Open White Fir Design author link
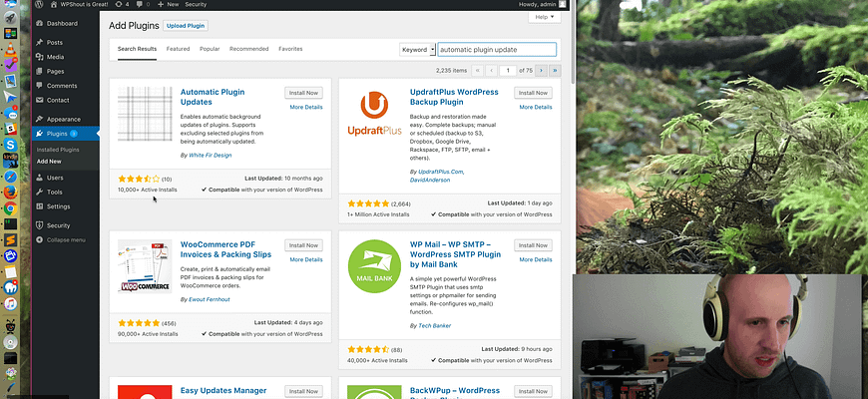Image resolution: width=868 pixels, height=399 pixels. pyautogui.click(x=210, y=156)
